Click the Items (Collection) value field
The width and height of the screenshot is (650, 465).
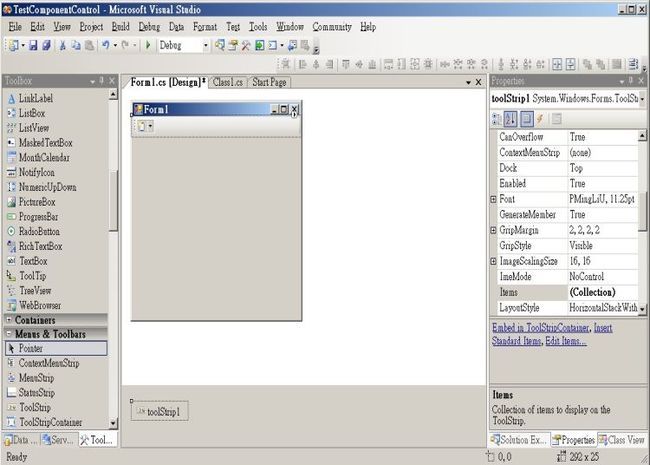(602, 292)
